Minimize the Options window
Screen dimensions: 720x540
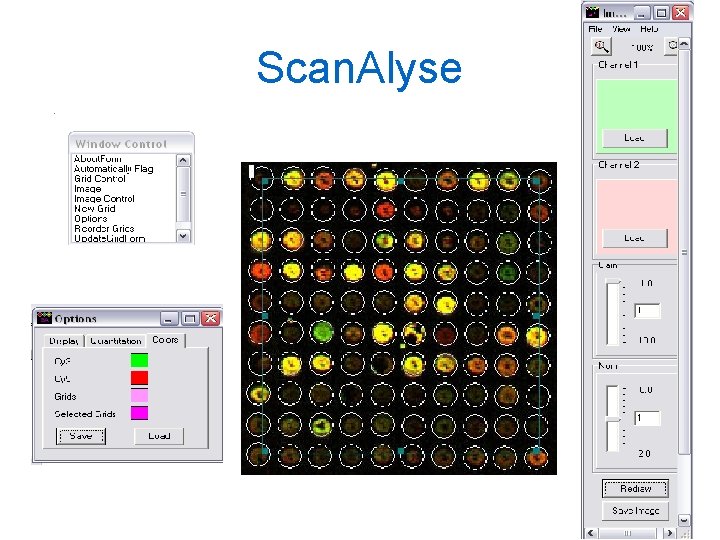click(169, 318)
